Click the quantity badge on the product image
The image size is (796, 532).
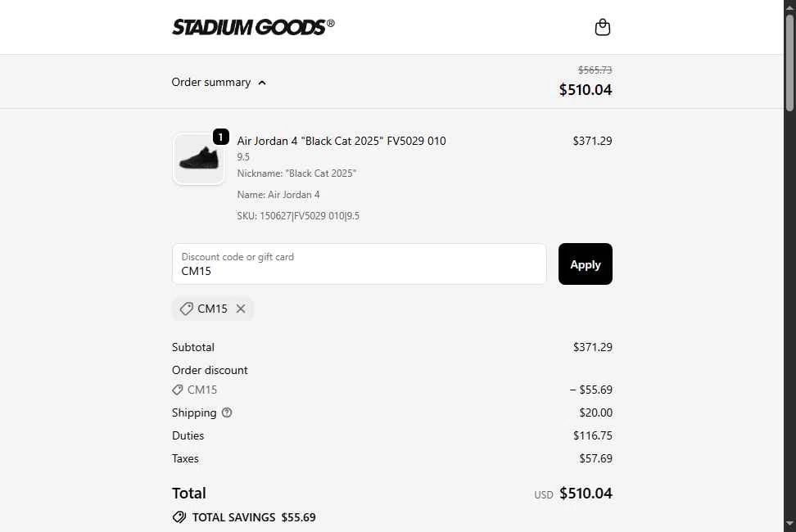click(220, 137)
